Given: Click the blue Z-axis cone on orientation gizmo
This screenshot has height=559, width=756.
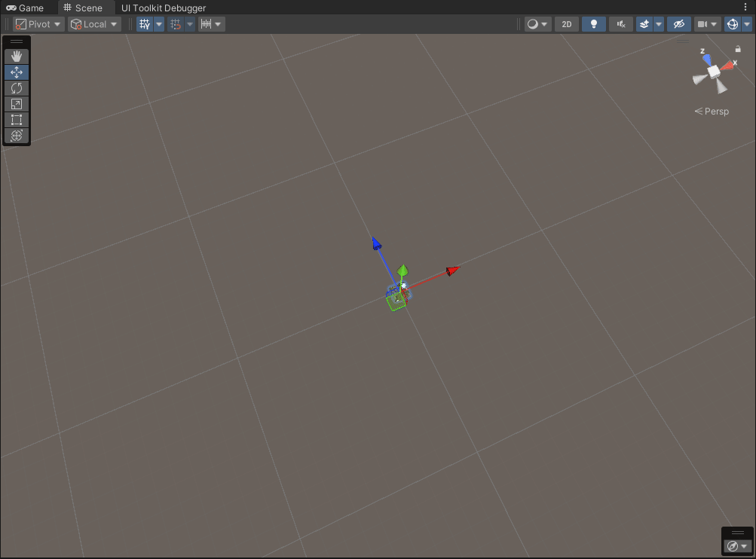Looking at the screenshot, I should tap(706, 59).
